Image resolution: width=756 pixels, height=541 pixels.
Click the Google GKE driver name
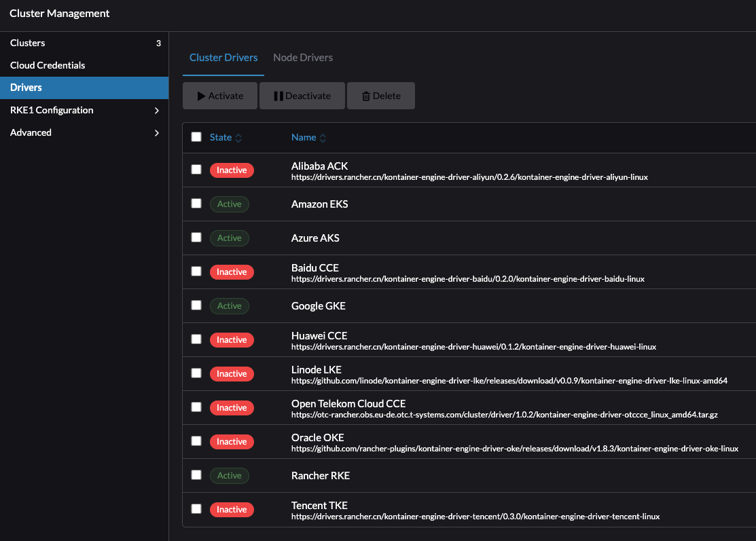318,306
